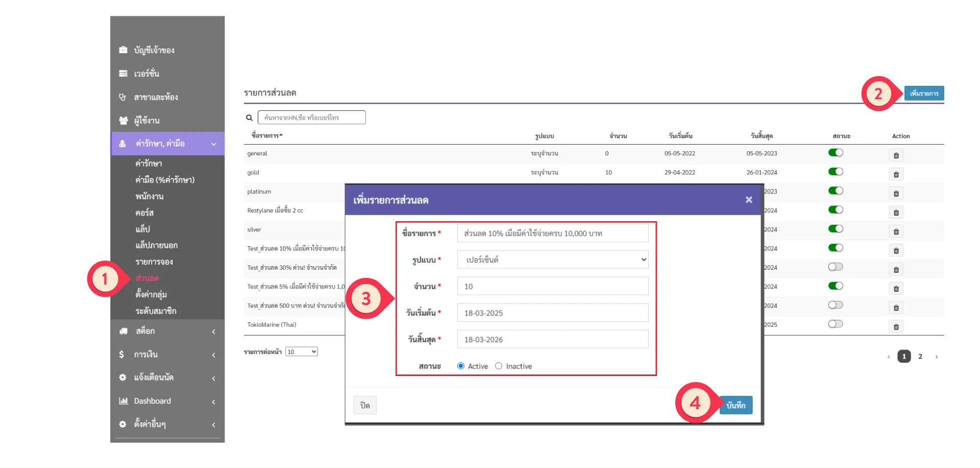Open ระดับสมาชิก in the sidebar
This screenshot has width=980, height=468.
click(156, 311)
